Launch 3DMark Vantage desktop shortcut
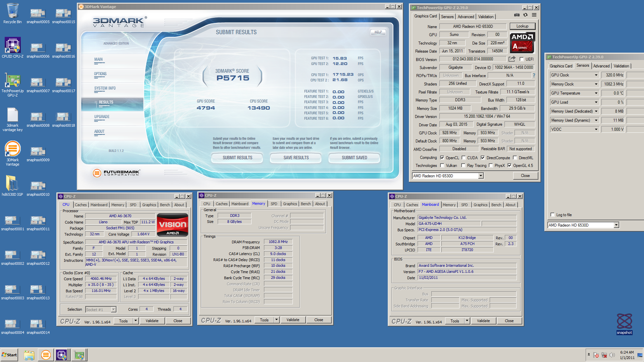This screenshot has width=644, height=362. pyautogui.click(x=12, y=154)
